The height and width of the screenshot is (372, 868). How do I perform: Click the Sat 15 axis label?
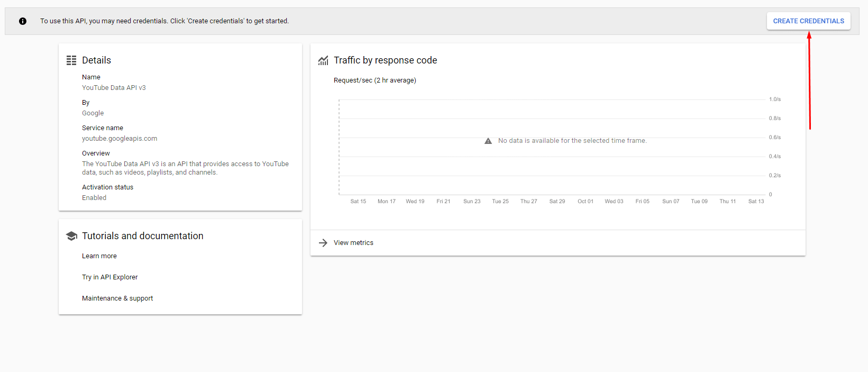pos(358,202)
